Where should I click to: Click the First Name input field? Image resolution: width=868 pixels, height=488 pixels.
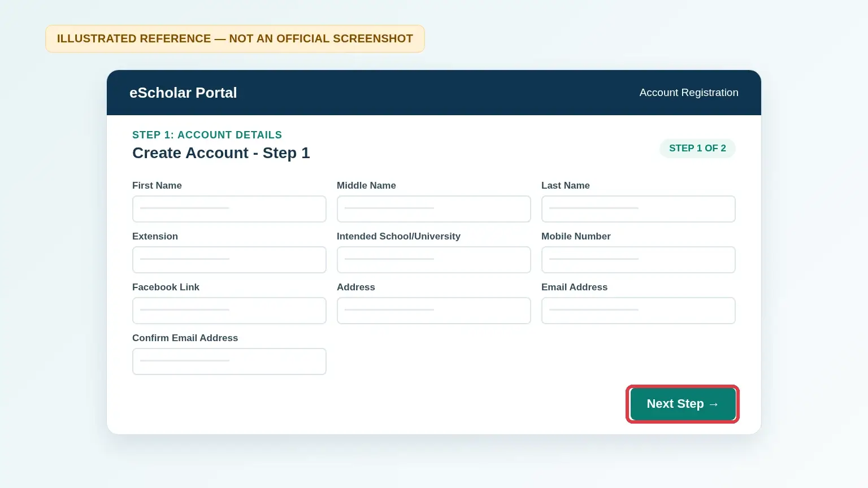229,209
